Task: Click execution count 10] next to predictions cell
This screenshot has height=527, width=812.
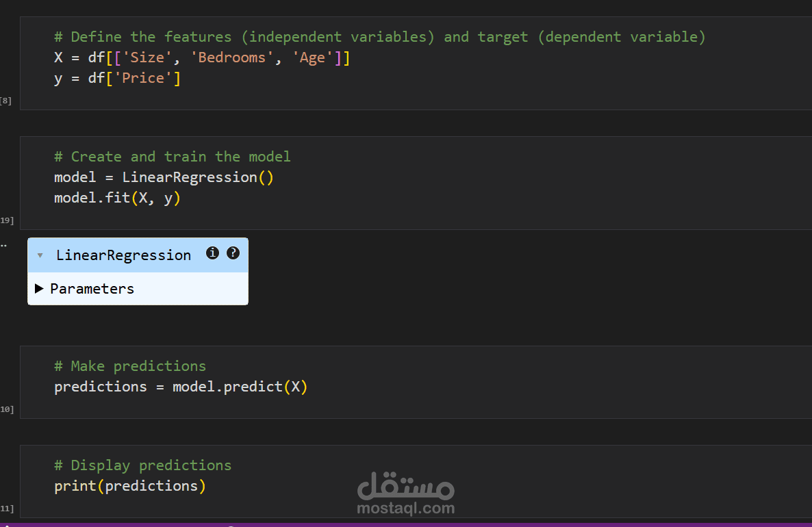Action: point(7,409)
